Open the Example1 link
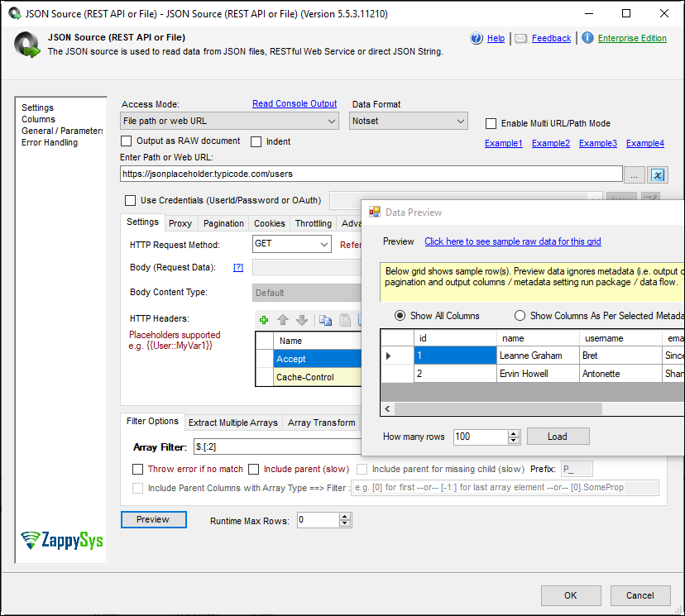 click(503, 143)
